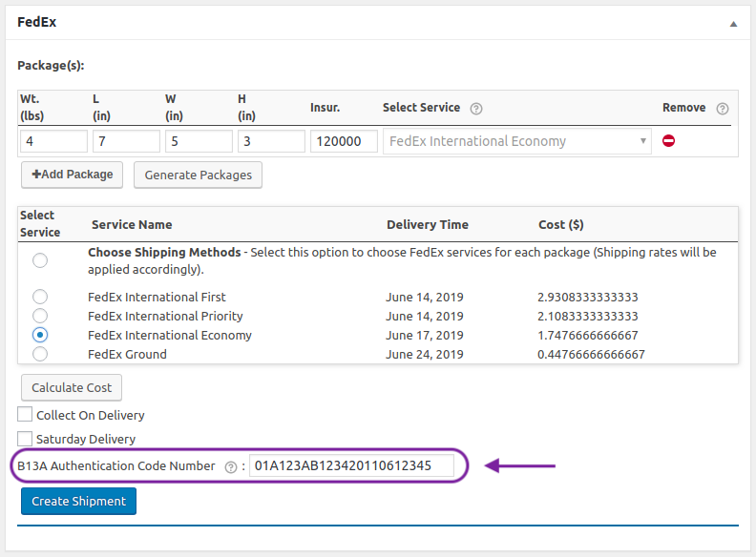The height and width of the screenshot is (557, 756).
Task: Click the cost value 2.9308333333333
Action: (x=588, y=297)
